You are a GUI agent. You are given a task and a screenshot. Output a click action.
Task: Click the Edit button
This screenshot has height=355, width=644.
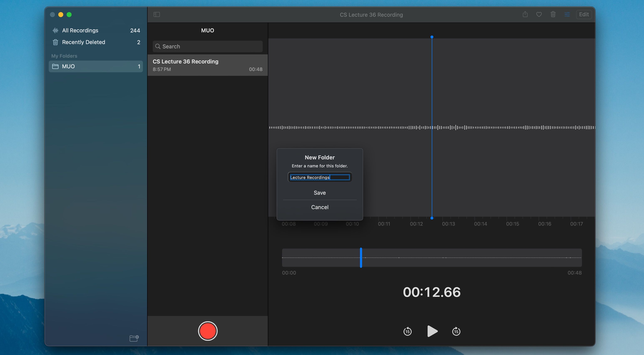584,15
